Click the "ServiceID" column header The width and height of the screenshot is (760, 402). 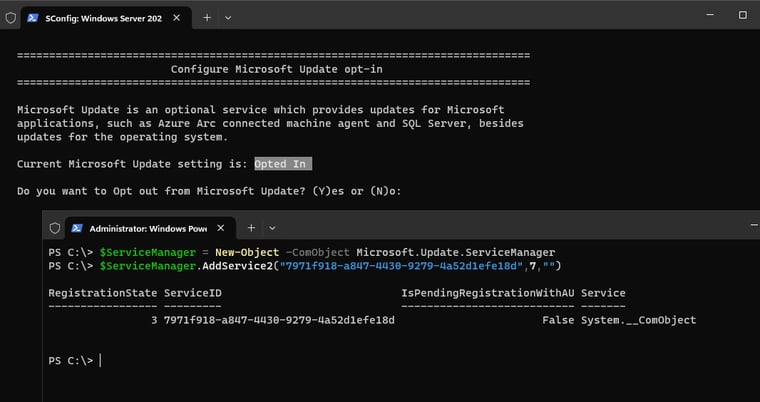(192, 293)
